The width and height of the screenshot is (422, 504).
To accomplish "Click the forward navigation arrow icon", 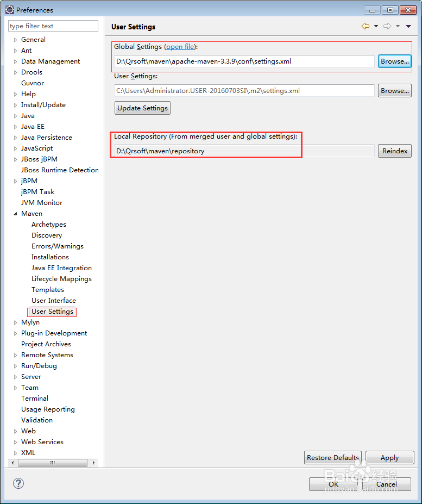I will click(387, 26).
